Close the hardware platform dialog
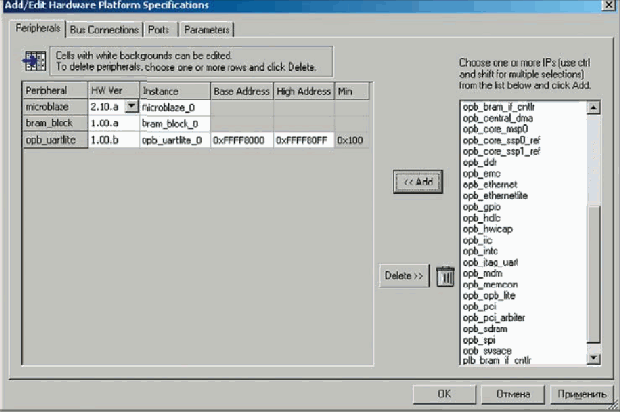The height and width of the screenshot is (412, 620). coord(608,7)
